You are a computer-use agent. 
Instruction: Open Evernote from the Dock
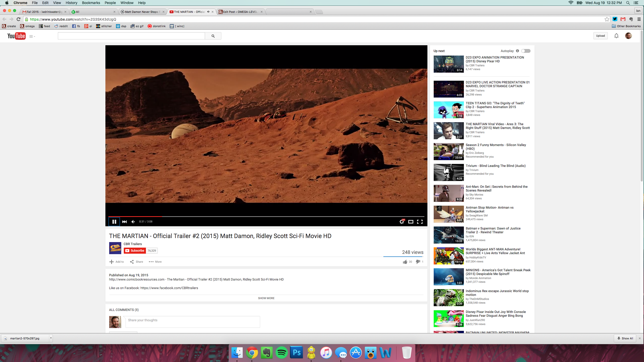pos(267,353)
